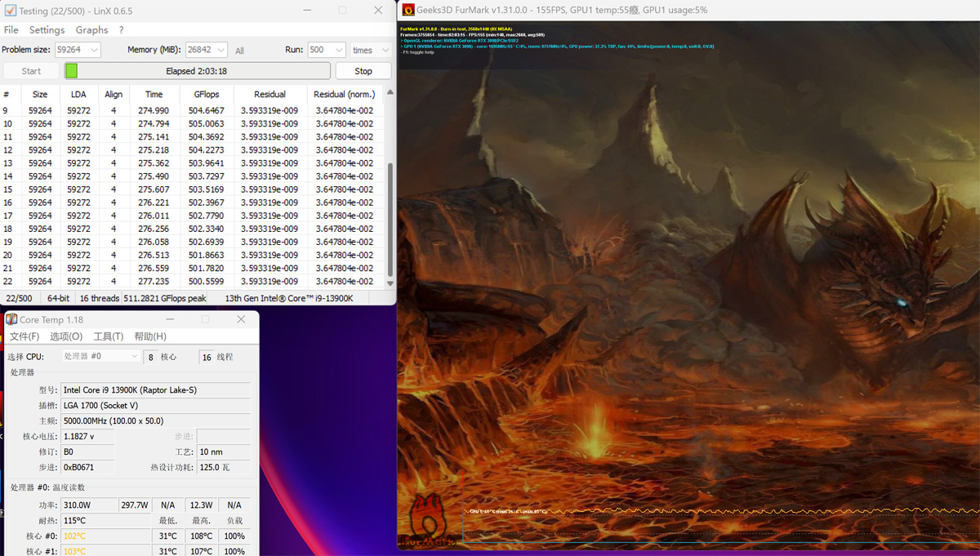Image resolution: width=980 pixels, height=556 pixels.
Task: Select Time value 276.058 in row 19
Action: [154, 242]
